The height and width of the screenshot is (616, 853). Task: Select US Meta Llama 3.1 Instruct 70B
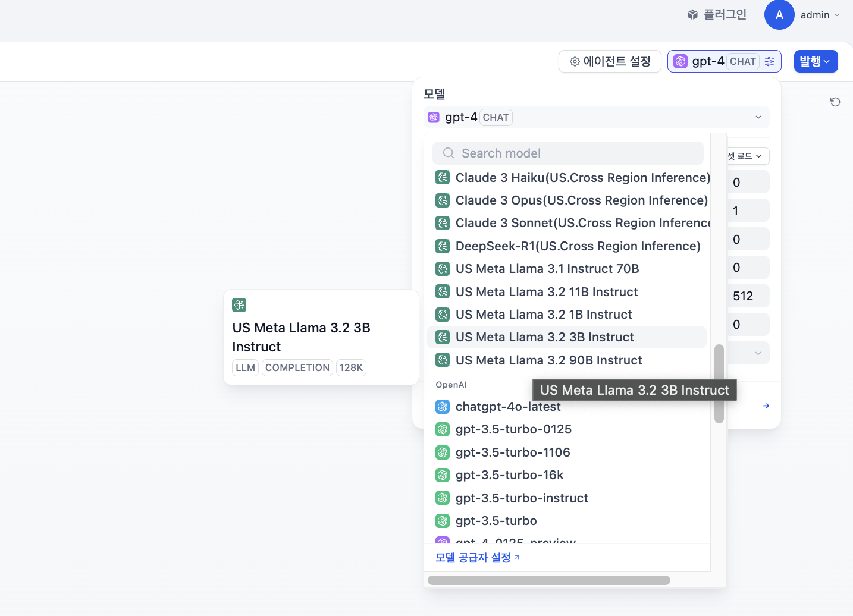point(568,269)
